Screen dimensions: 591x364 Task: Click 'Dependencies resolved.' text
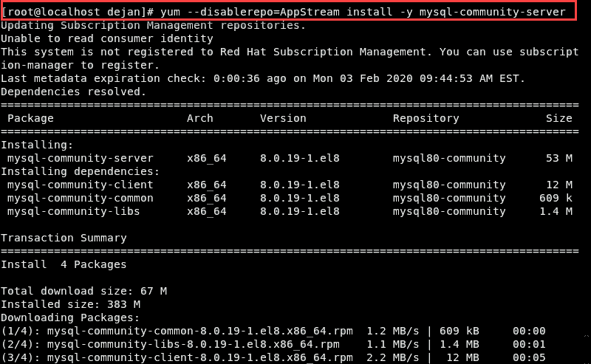click(x=73, y=92)
